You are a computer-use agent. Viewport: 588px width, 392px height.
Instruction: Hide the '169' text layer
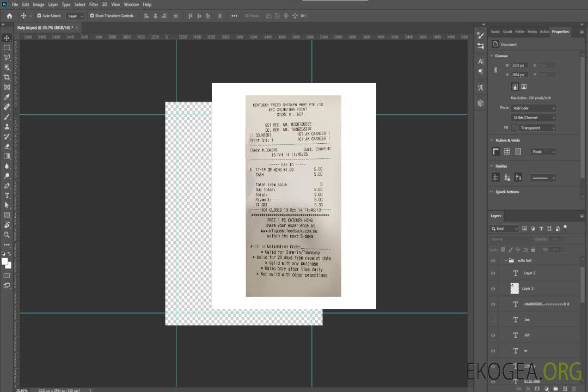[493, 335]
